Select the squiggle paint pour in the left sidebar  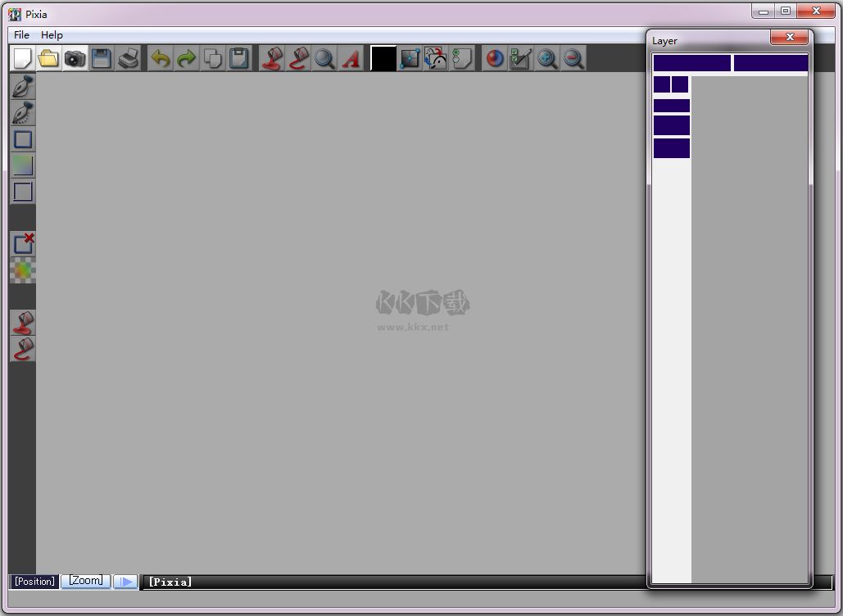[x=23, y=350]
